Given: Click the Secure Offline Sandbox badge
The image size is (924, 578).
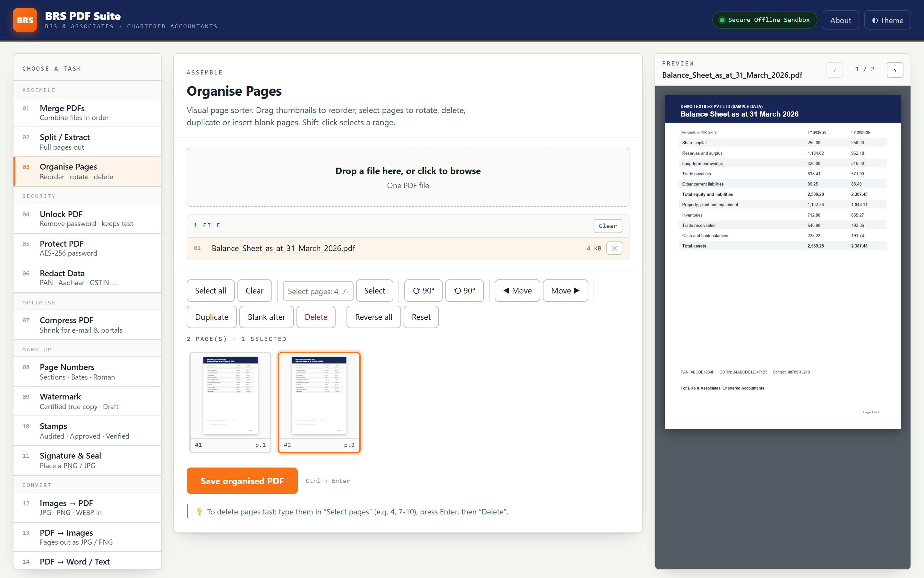Looking at the screenshot, I should pyautogui.click(x=765, y=20).
